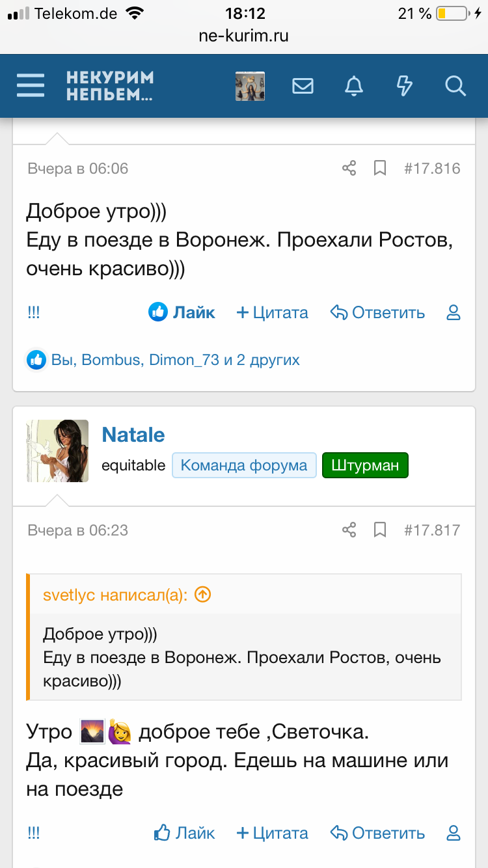Jump to original post via arrow in svetlyc quote
488x868 pixels.
202,594
